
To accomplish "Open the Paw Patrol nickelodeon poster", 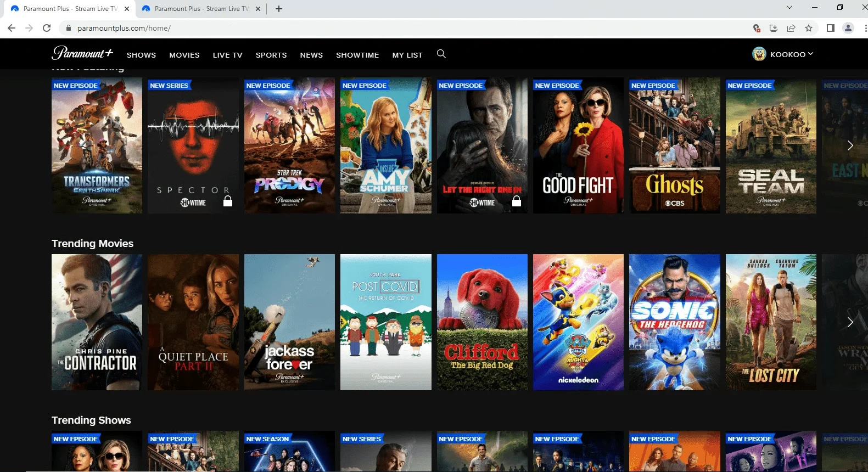I will click(x=578, y=322).
